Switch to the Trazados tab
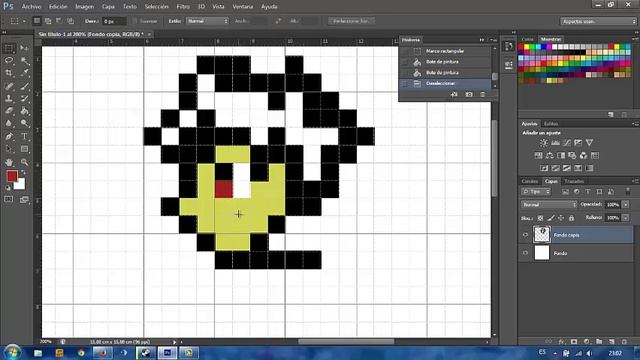The height and width of the screenshot is (360, 640). 574,181
